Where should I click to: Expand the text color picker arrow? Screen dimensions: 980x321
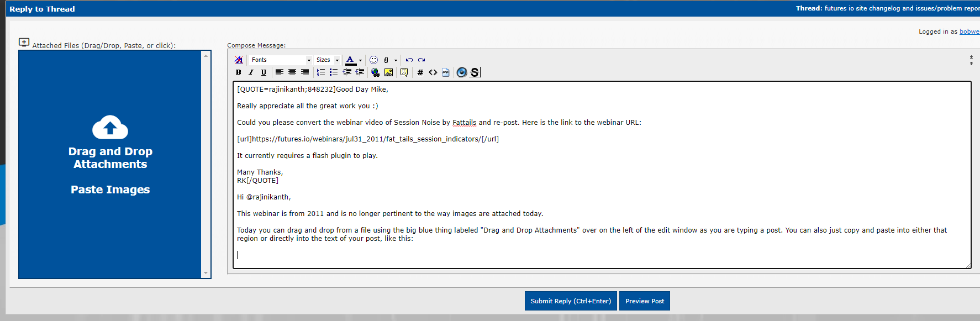[360, 60]
